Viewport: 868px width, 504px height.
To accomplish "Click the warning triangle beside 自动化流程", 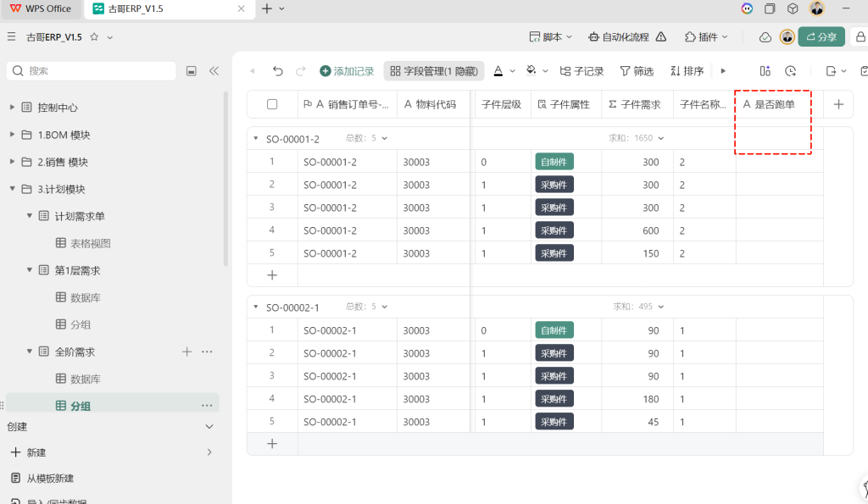I will click(x=661, y=37).
